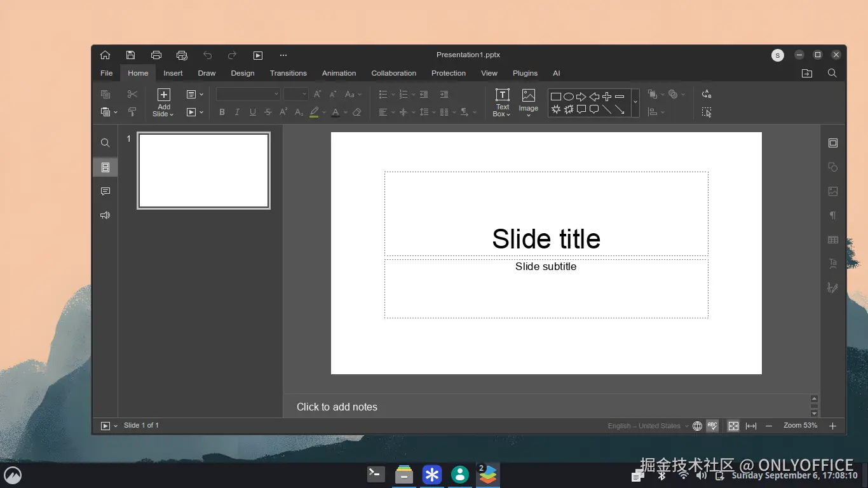The image size is (868, 488).
Task: Click the Copy style paintbrush icon
Action: [x=132, y=112]
